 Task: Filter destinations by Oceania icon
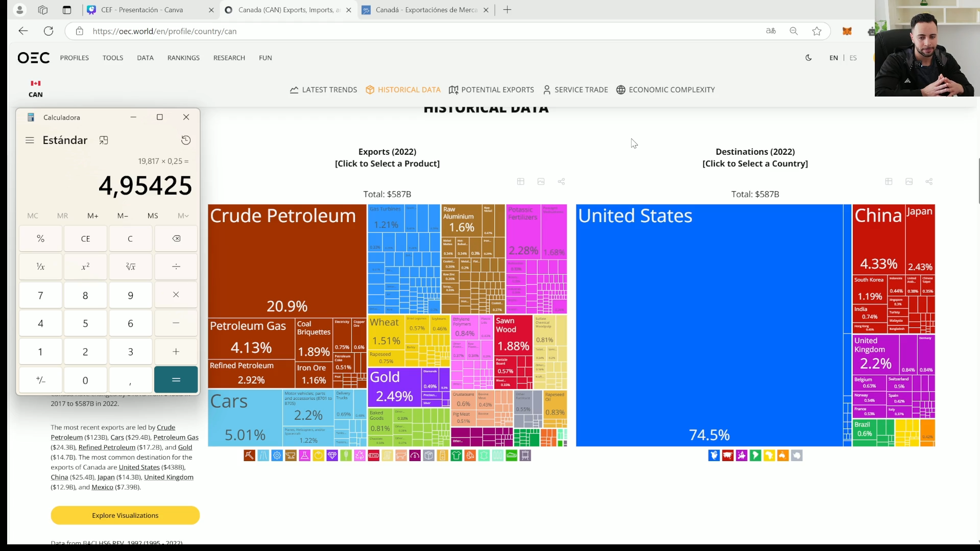point(783,456)
